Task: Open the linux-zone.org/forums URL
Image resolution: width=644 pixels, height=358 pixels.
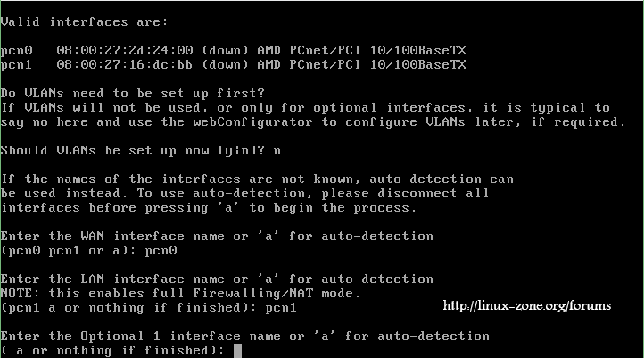Action: 526,306
